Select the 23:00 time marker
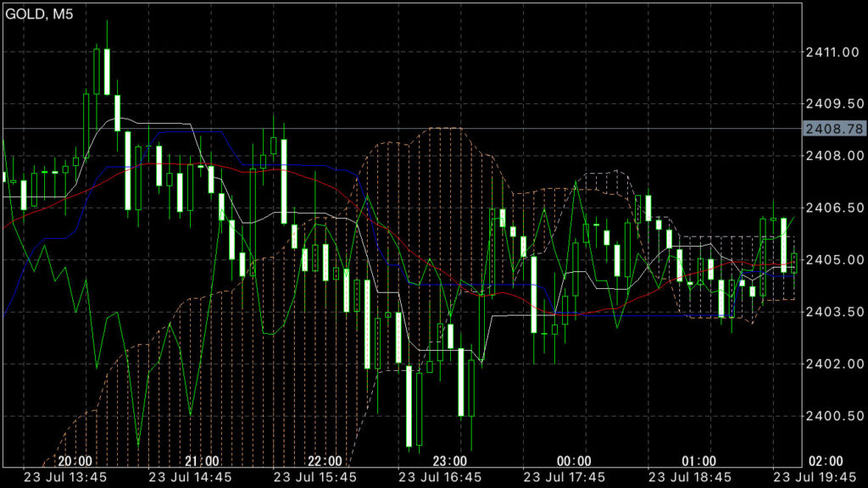 click(449, 461)
